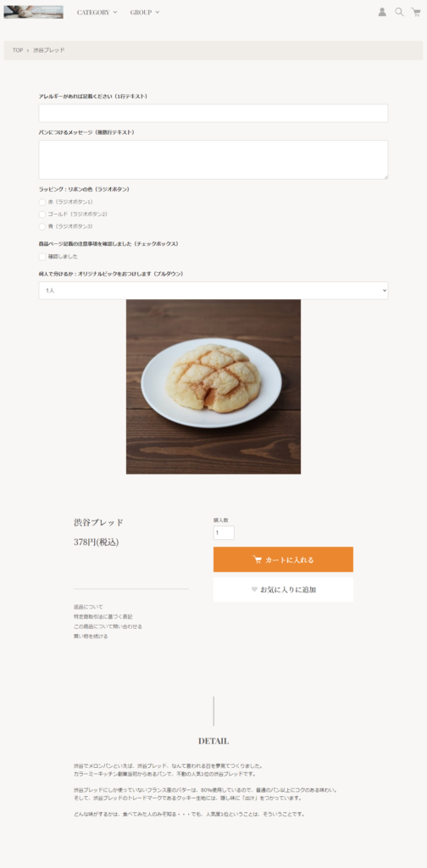The image size is (427, 868).
Task: Click the cart icon in orange button
Action: pyautogui.click(x=258, y=559)
